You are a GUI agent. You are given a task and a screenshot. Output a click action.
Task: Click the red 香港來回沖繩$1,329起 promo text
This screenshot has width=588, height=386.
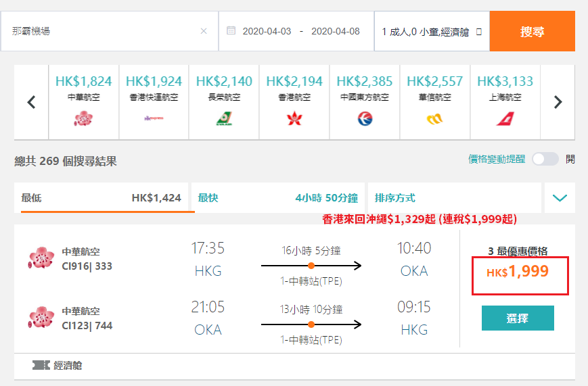[420, 219]
